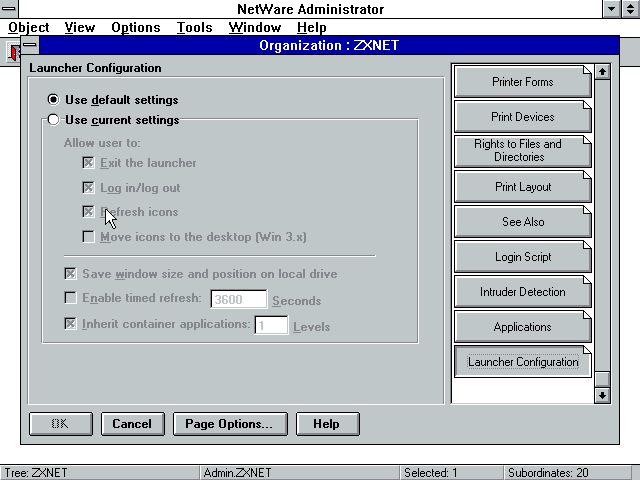The image size is (640, 480).
Task: Click the Tree: ZXNET status text
Action: [x=36, y=473]
